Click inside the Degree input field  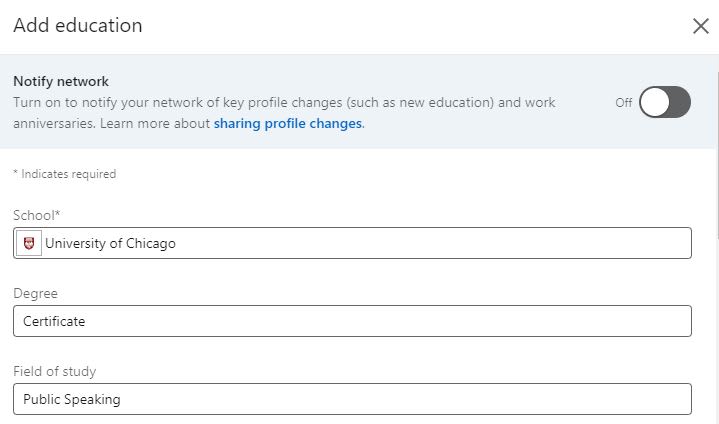coord(400,321)
